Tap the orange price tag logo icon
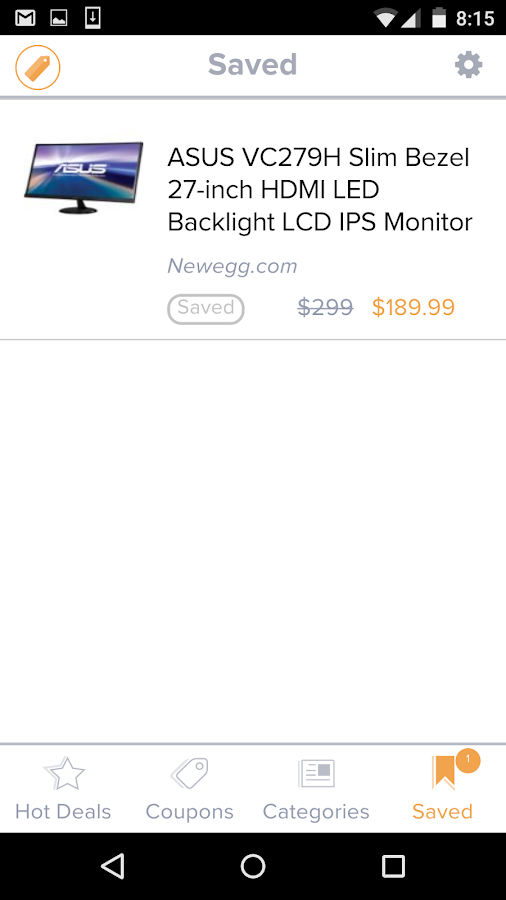 click(x=38, y=68)
